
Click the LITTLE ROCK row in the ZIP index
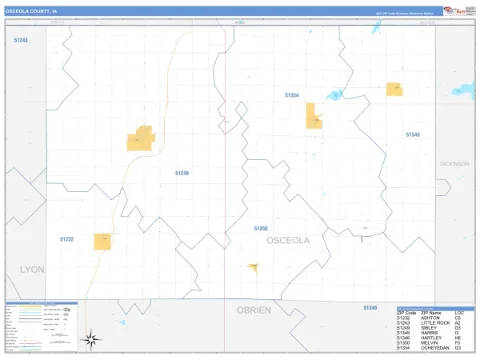[x=430, y=323]
